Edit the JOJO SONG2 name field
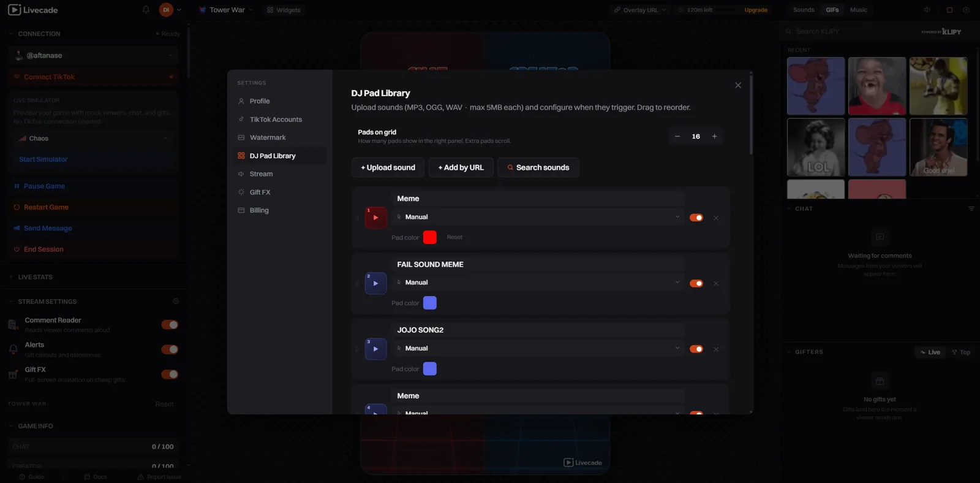 pyautogui.click(x=538, y=330)
